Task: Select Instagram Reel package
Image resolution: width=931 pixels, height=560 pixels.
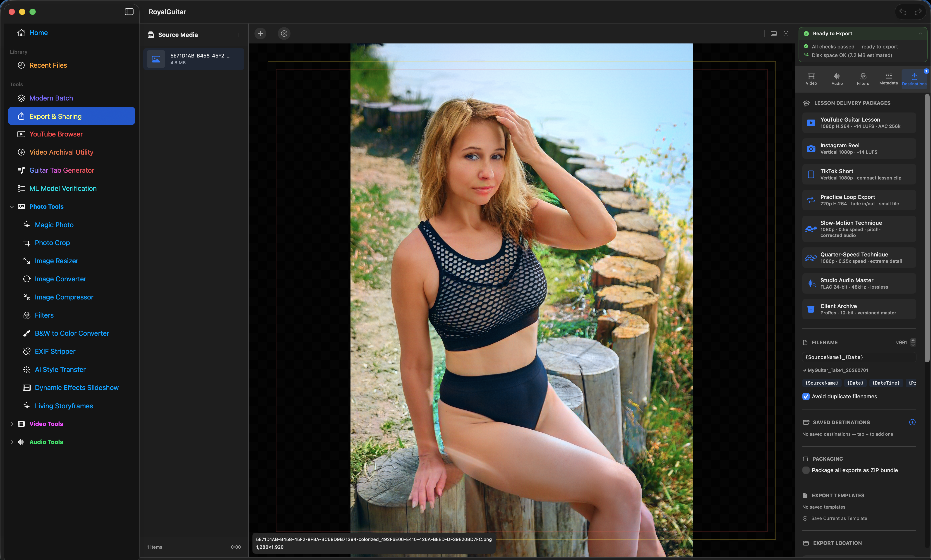Action: (859, 148)
